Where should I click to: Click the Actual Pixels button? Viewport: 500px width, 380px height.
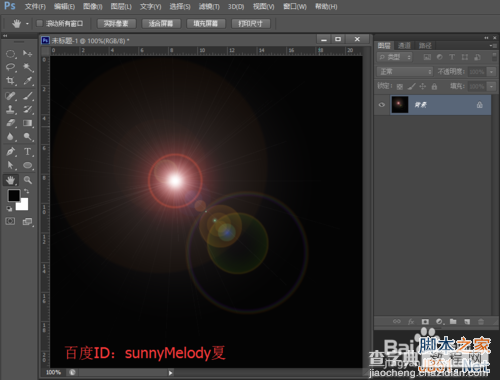coord(116,24)
